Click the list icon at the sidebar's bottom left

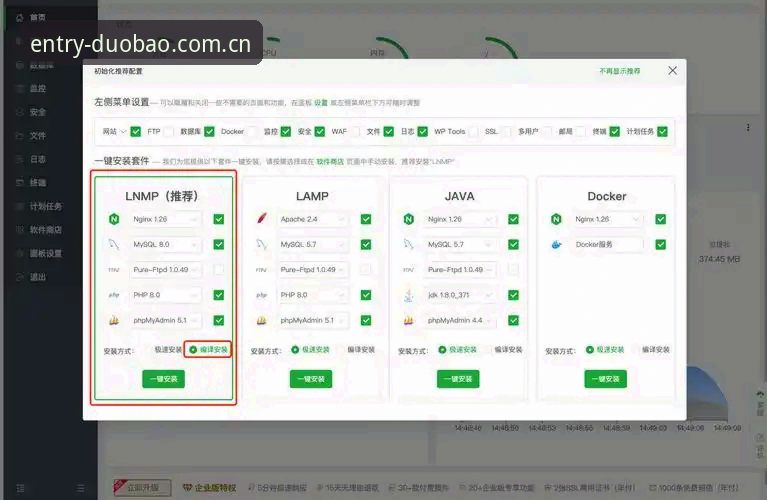(x=21, y=488)
